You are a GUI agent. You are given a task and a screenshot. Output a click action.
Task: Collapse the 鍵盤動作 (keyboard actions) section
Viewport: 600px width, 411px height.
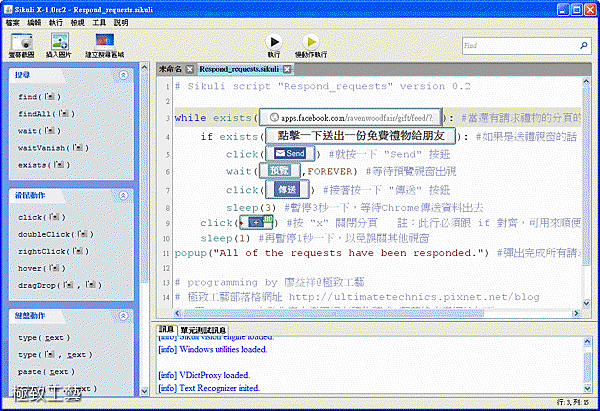(x=123, y=316)
